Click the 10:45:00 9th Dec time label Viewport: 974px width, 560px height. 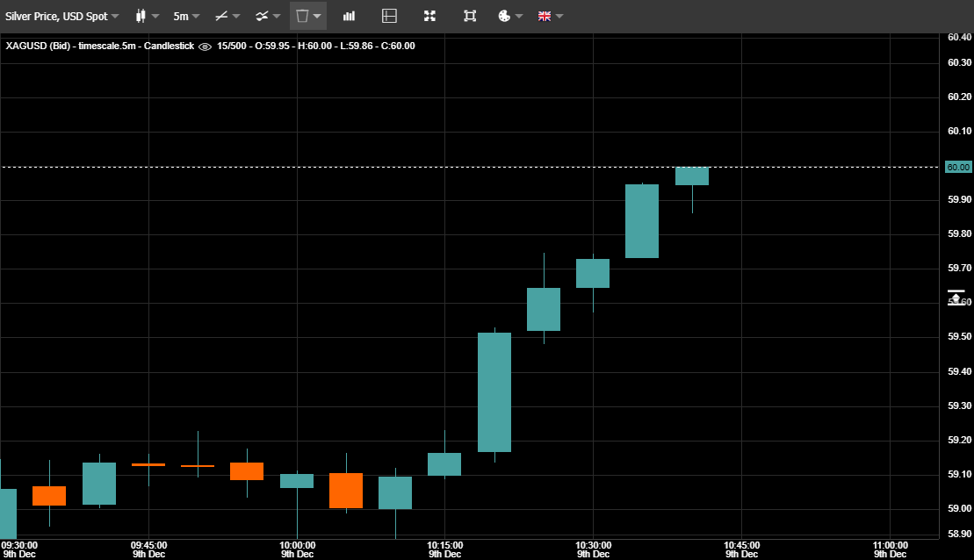coord(741,549)
